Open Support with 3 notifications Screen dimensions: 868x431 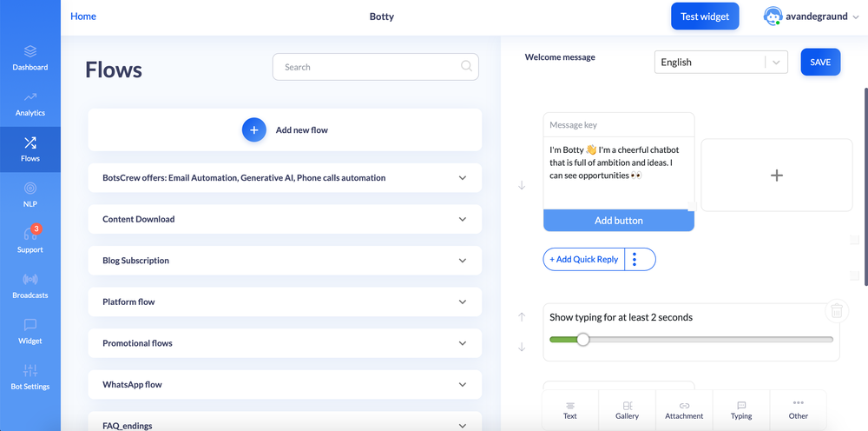30,241
